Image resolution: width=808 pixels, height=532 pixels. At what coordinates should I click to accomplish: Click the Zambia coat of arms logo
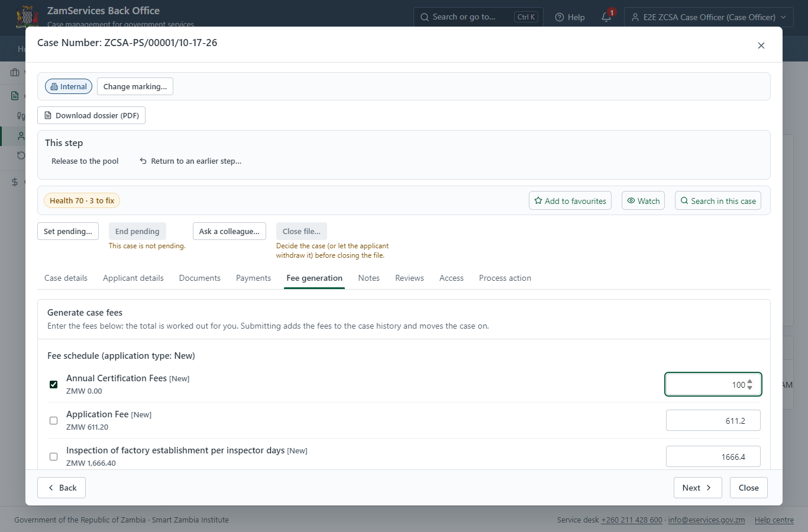tap(27, 17)
